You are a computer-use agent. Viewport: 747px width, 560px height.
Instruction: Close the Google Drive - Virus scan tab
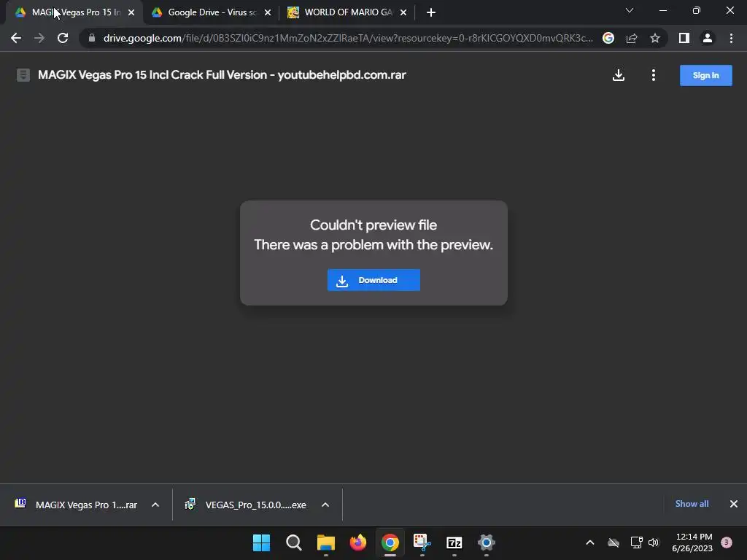pos(268,12)
